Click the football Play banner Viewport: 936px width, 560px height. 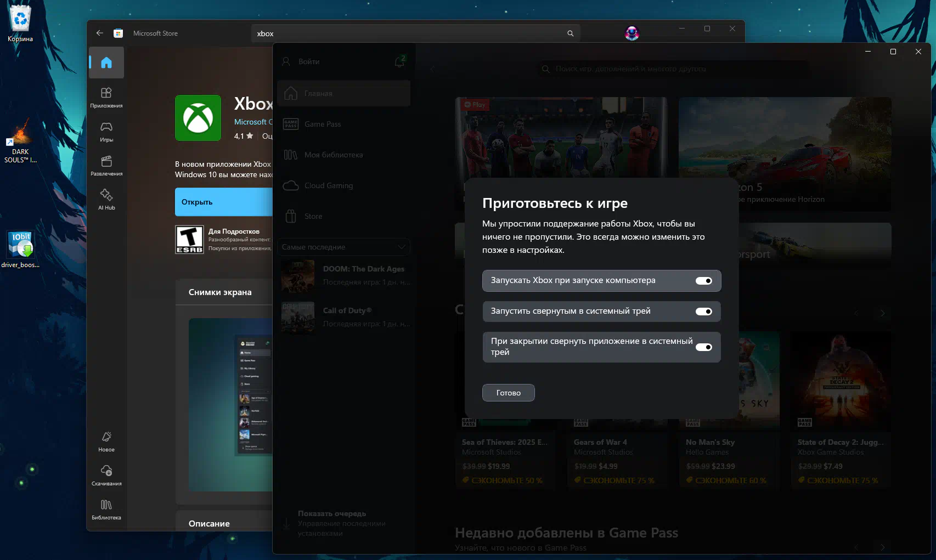pyautogui.click(x=561, y=138)
